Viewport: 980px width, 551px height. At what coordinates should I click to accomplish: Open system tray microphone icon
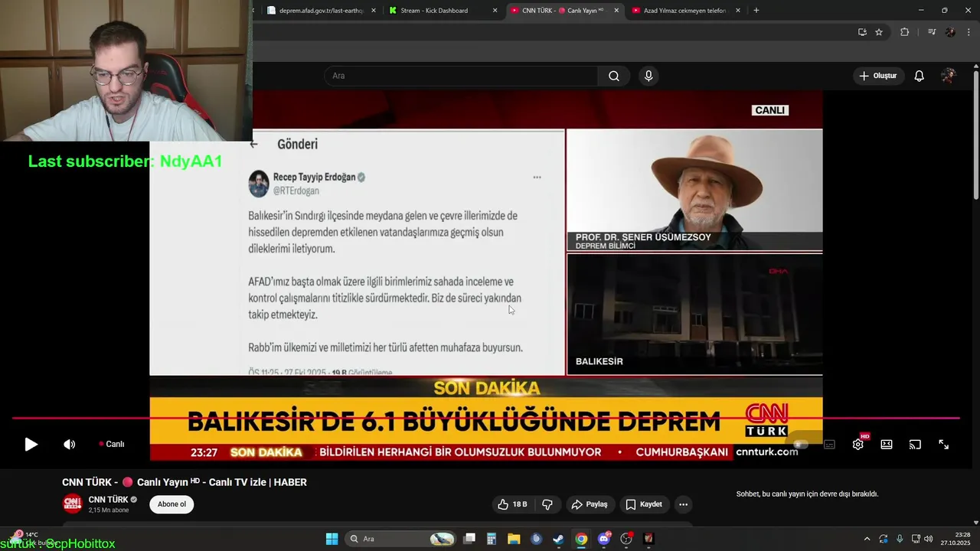900,539
